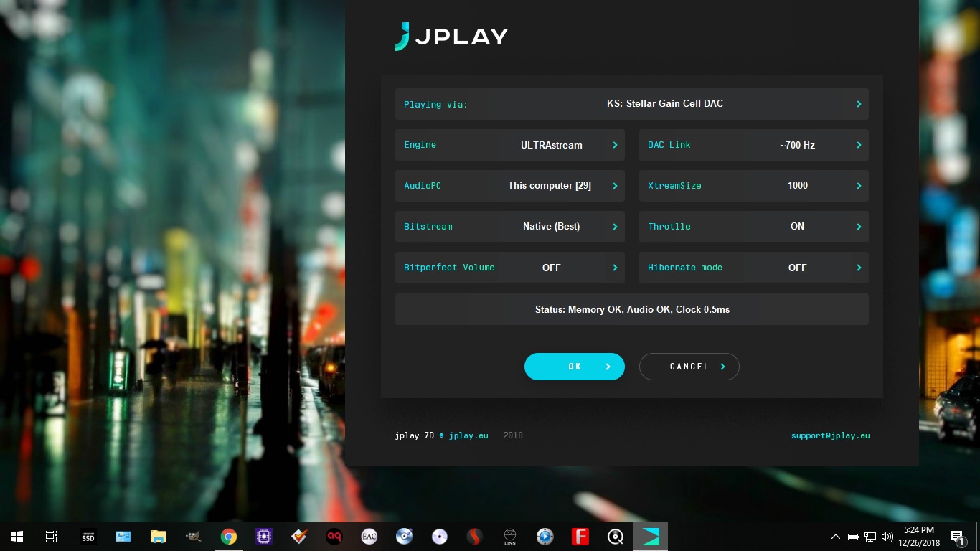This screenshot has height=551, width=980.
Task: Expand the Playing via device selector arrow
Action: coord(859,104)
